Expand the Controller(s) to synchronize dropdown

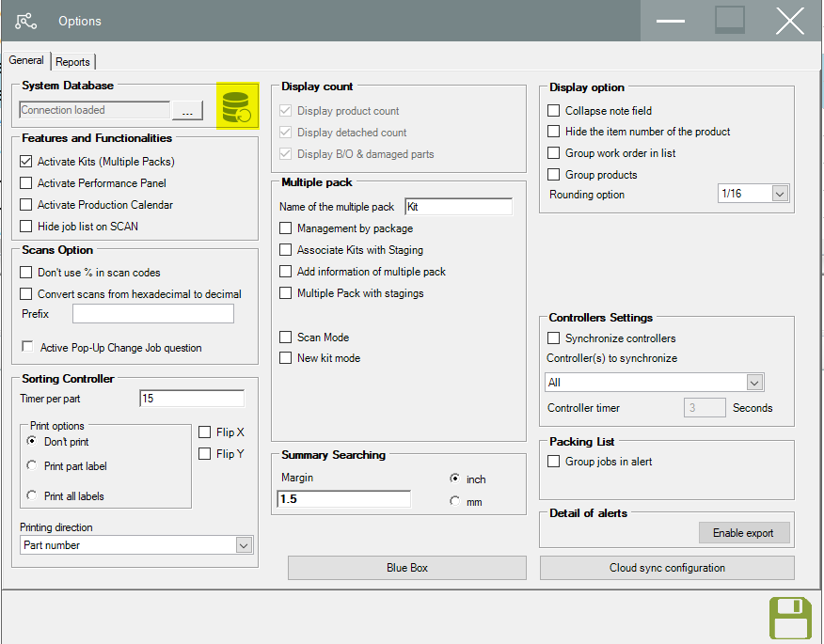(754, 383)
